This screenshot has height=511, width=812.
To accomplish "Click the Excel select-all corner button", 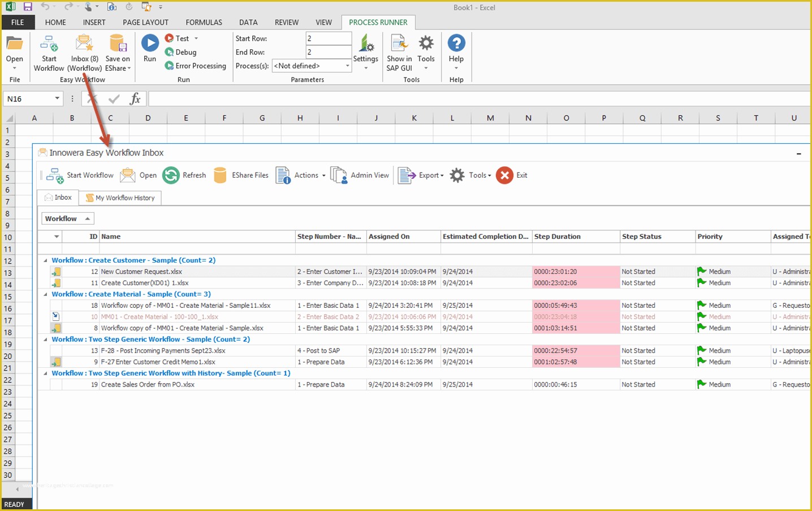I will pyautogui.click(x=8, y=118).
